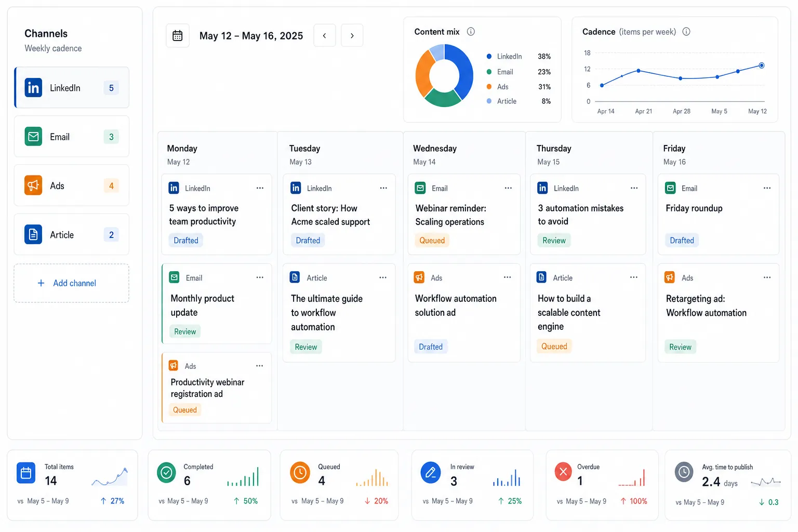
Task: Open options for 'Client story' card
Action: [x=383, y=188]
